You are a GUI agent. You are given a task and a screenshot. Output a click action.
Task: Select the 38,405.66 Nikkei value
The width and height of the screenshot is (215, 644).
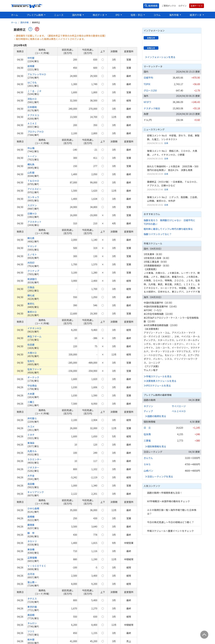pos(178,78)
